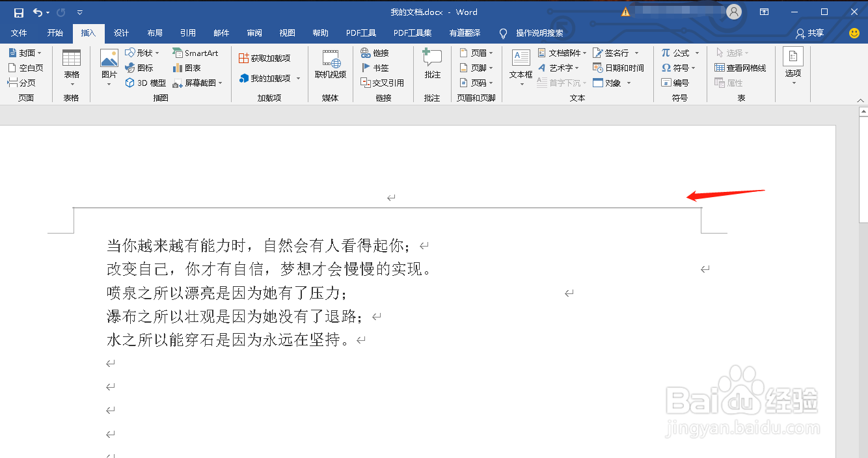Insert an online video via 联机视频
The width and height of the screenshot is (868, 458).
[330, 67]
